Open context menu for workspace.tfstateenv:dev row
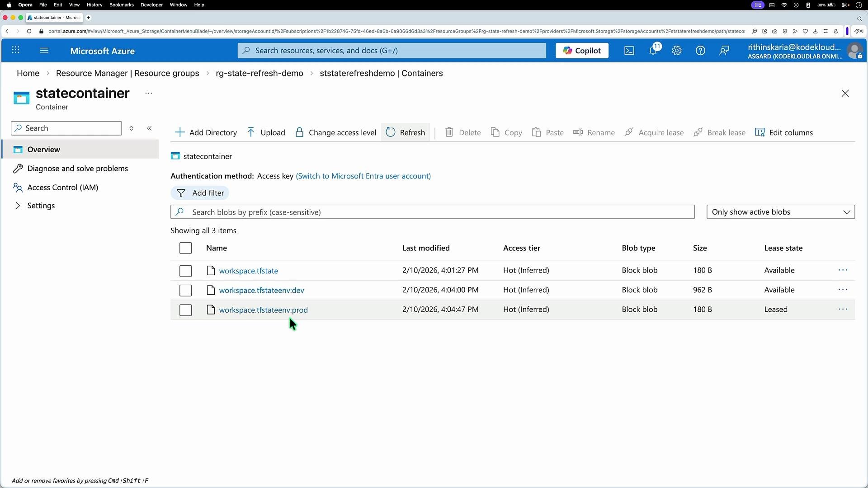The height and width of the screenshot is (488, 868). [843, 290]
